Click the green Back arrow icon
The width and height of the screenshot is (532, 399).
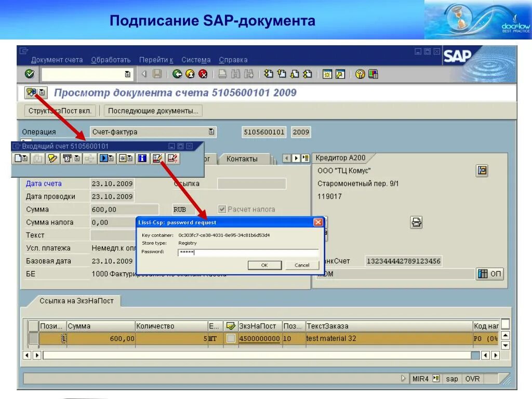pos(177,74)
